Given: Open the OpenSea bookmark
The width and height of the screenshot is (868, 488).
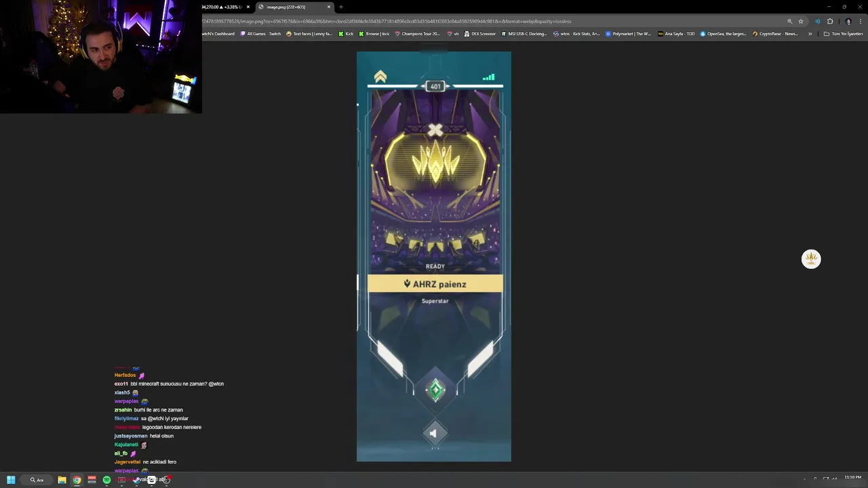Looking at the screenshot, I should pos(724,34).
